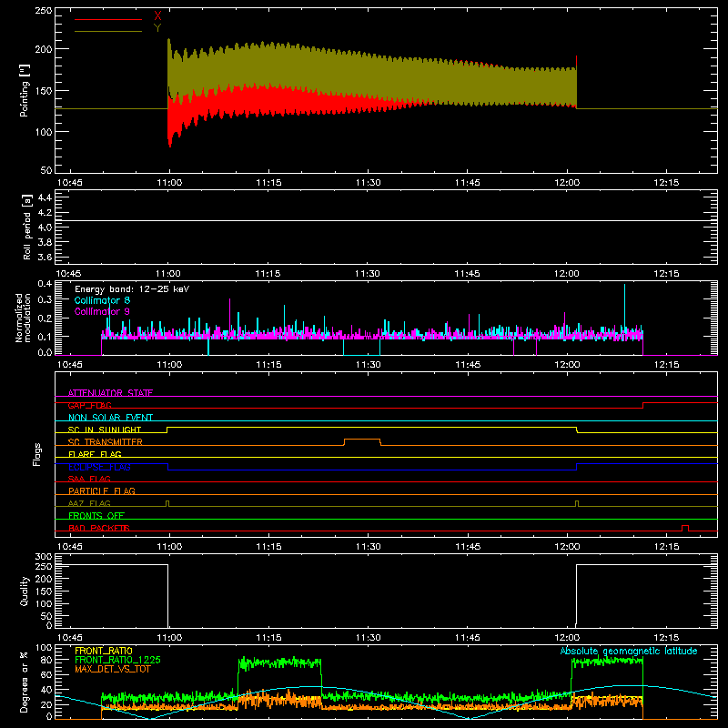The image size is (728, 728).
Task: Click the olive 'Y' legend letter
Action: click(x=157, y=28)
